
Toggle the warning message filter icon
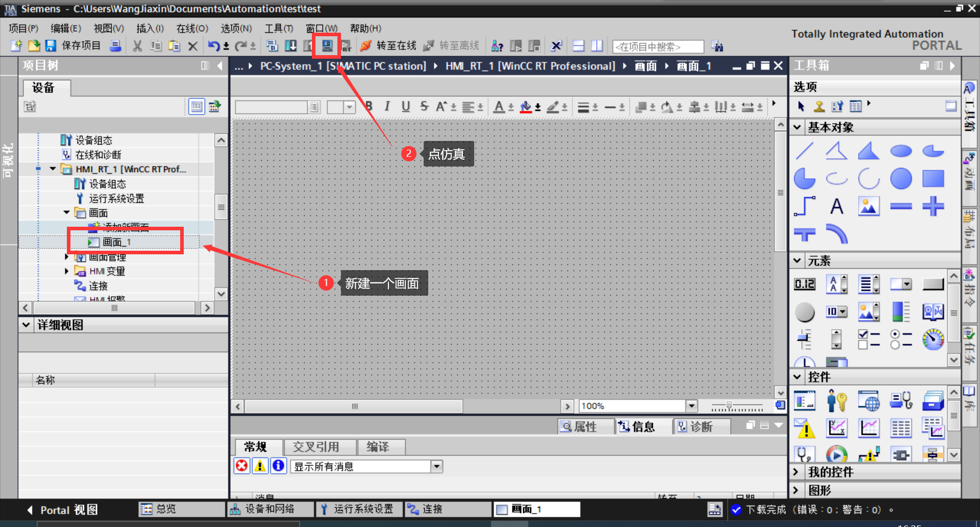tap(260, 466)
